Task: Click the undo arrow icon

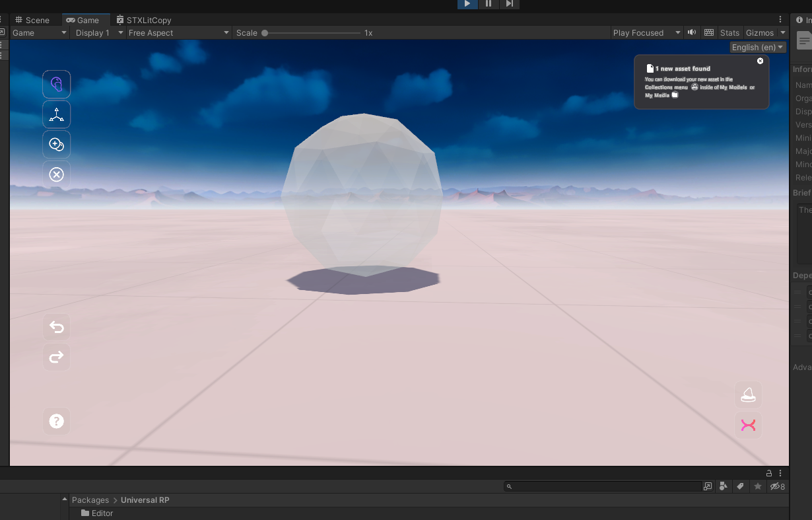Action: tap(56, 326)
